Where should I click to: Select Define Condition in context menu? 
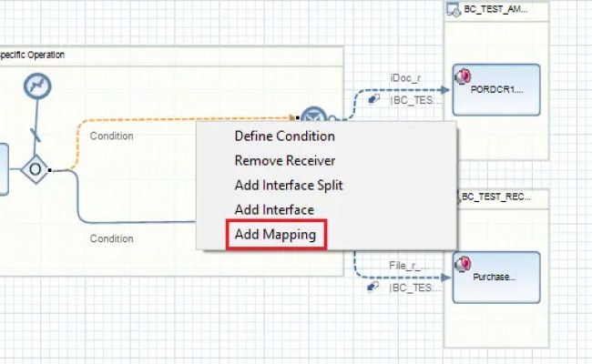[285, 136]
